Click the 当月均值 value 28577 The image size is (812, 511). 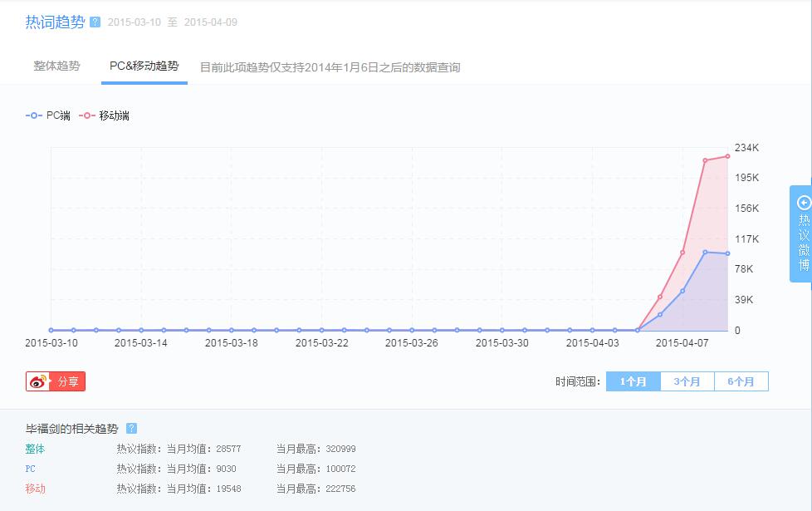(x=228, y=449)
